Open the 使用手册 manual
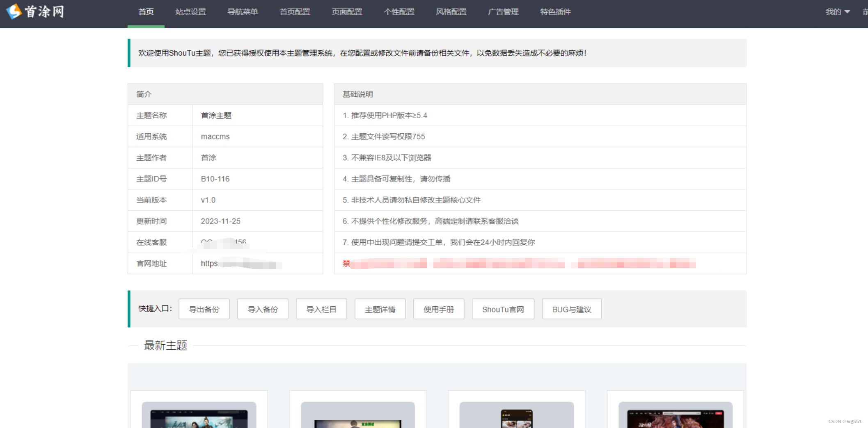This screenshot has width=868, height=428. click(x=438, y=309)
